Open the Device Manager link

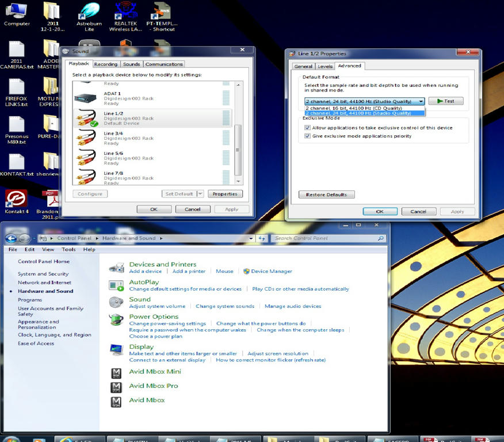click(272, 271)
